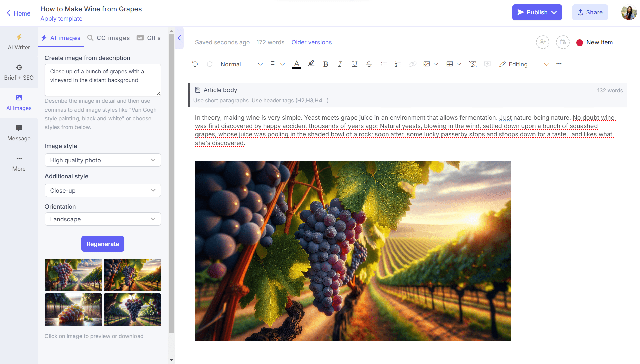
Task: Open the AI Writer sidebar panel
Action: (19, 42)
